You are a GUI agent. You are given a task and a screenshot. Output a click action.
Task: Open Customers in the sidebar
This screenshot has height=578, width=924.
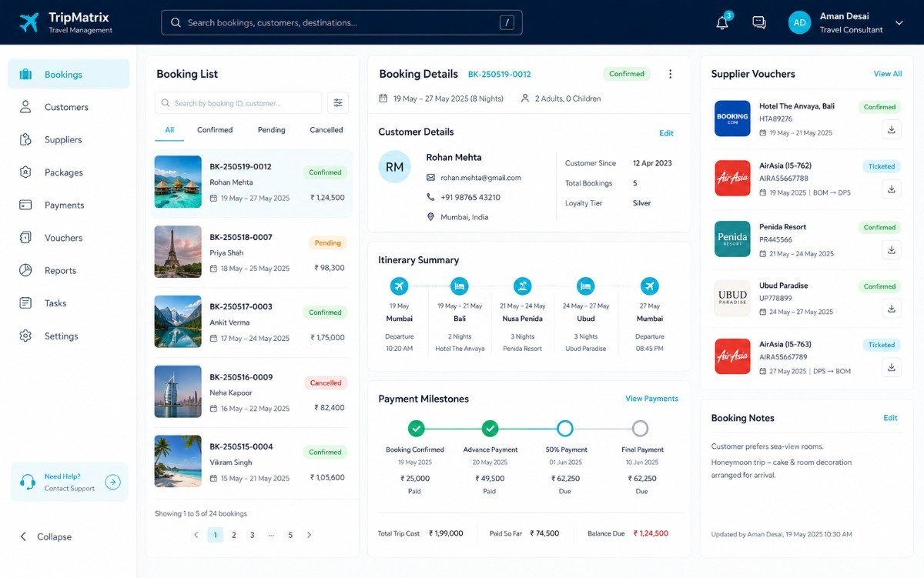(69, 107)
